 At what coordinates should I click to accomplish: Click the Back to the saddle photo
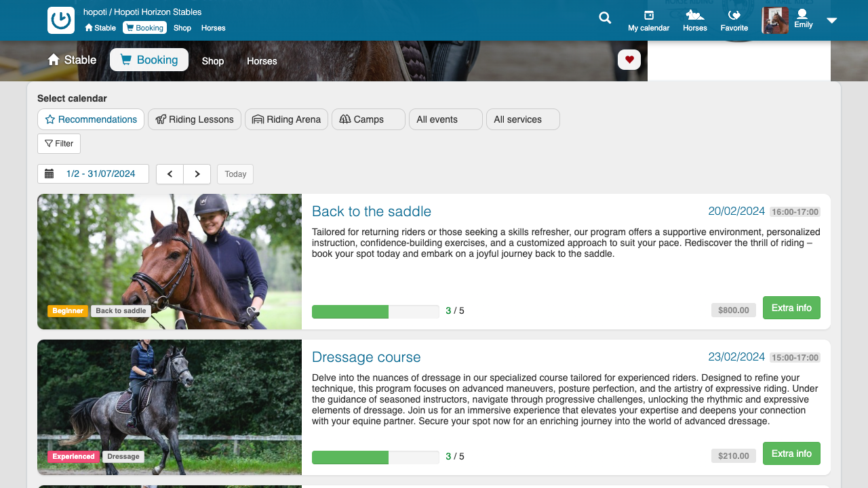(x=170, y=262)
